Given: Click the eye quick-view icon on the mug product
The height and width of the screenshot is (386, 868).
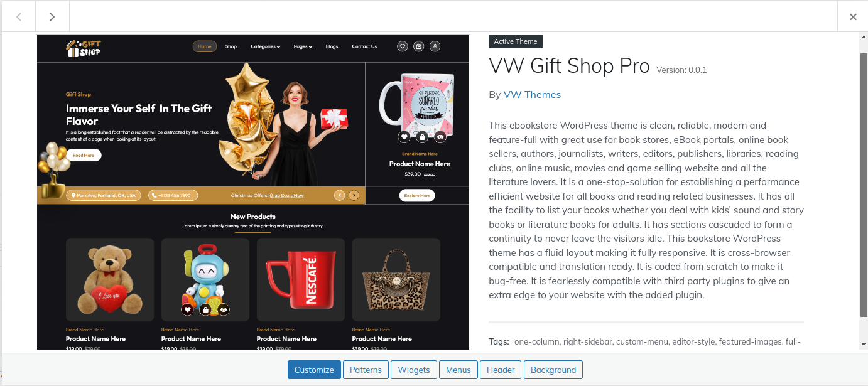Looking at the screenshot, I should tap(440, 136).
